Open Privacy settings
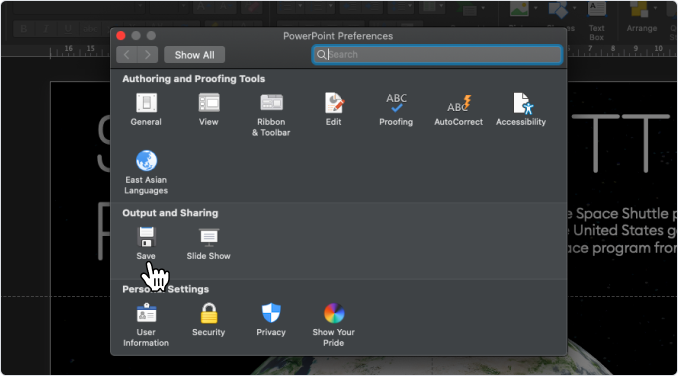This screenshot has height=376, width=678. coord(271,320)
